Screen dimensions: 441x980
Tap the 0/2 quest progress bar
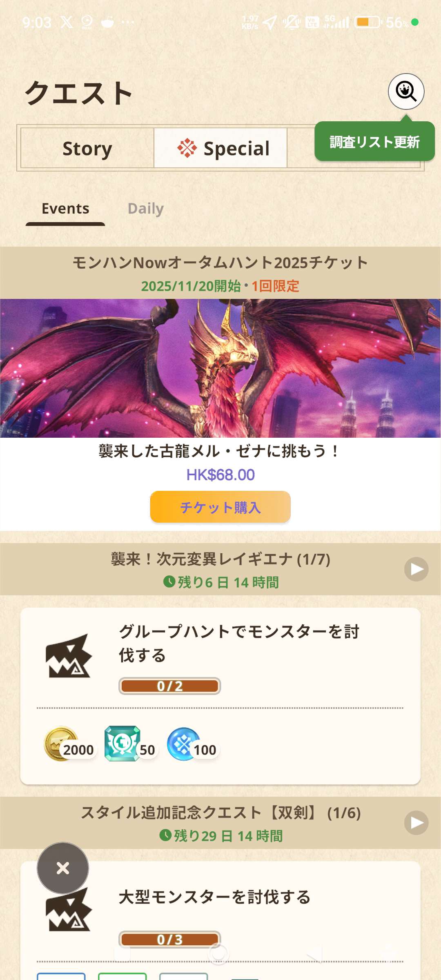[x=170, y=686]
